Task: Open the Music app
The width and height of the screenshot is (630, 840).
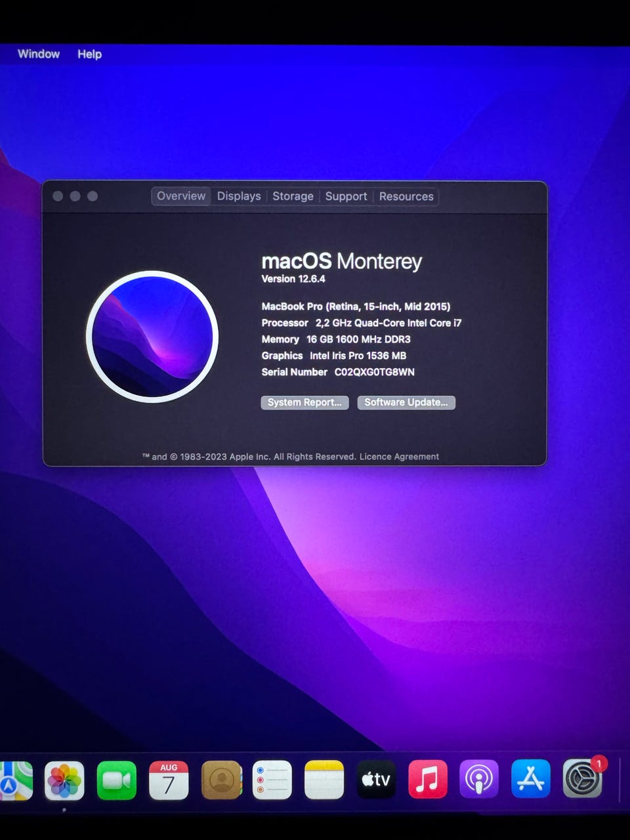Action: pyautogui.click(x=428, y=780)
